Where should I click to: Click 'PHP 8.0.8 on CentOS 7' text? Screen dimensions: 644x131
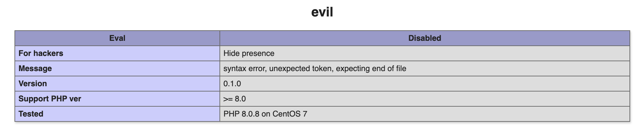point(265,114)
